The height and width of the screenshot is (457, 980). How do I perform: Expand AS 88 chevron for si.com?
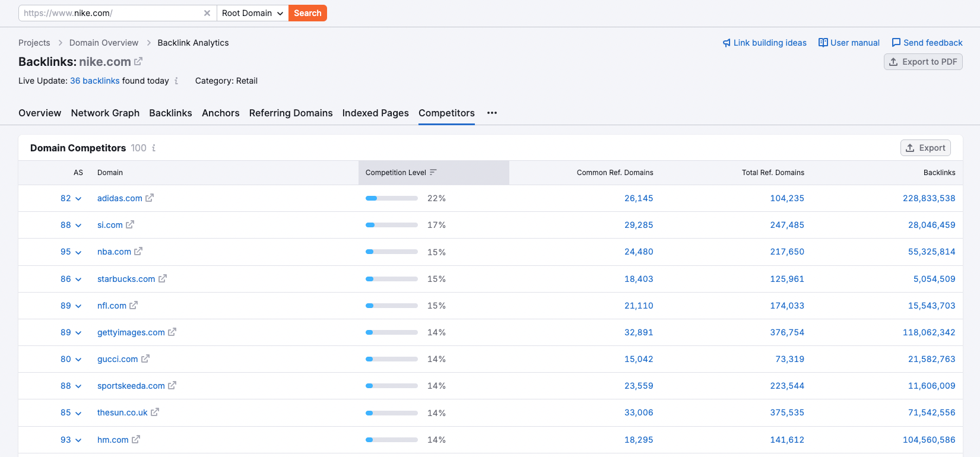[78, 226]
